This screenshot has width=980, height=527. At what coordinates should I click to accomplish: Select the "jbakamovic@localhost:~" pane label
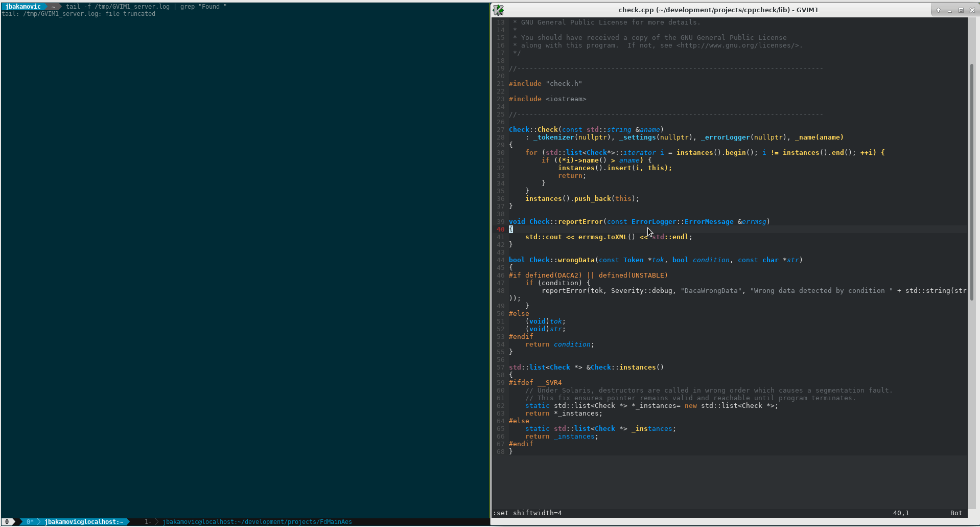pos(85,522)
